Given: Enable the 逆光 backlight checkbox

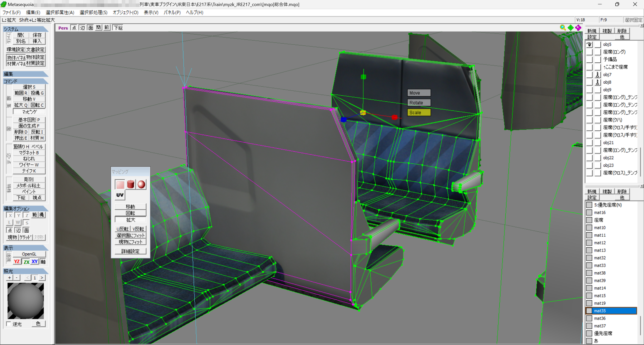Looking at the screenshot, I should pos(8,324).
